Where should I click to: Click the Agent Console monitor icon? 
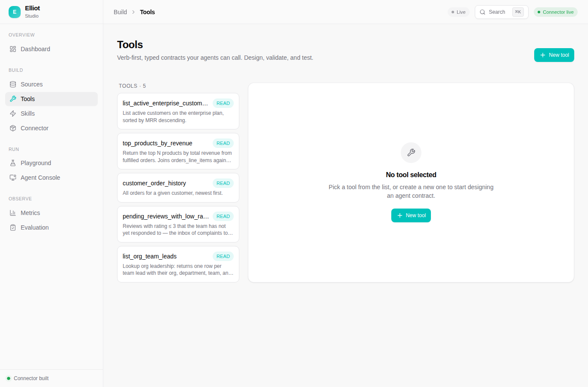coord(13,178)
